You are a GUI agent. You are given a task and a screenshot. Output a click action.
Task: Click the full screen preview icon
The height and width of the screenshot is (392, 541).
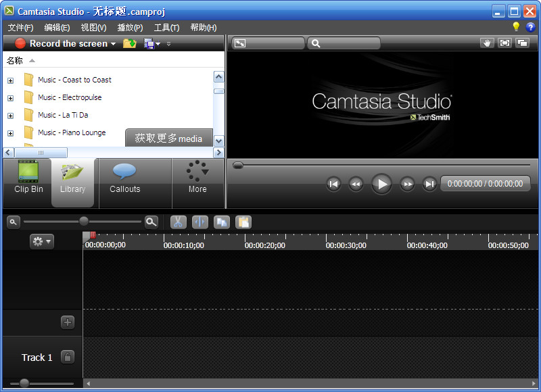point(504,43)
